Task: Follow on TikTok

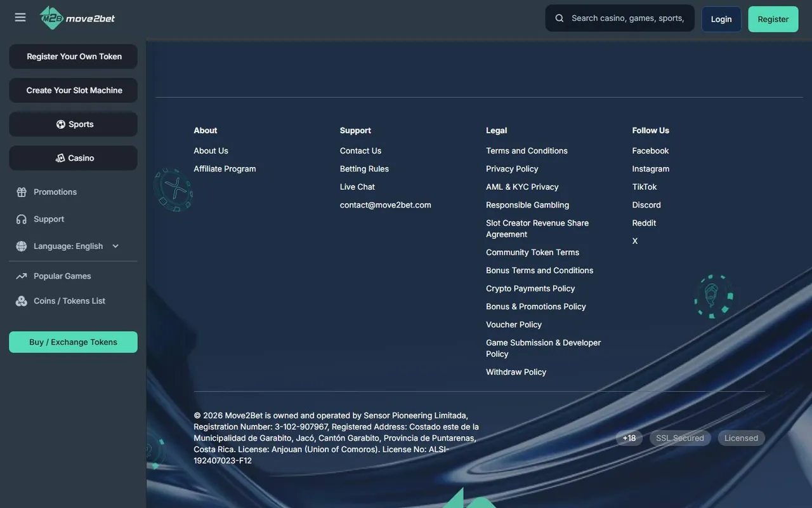Action: click(x=644, y=187)
